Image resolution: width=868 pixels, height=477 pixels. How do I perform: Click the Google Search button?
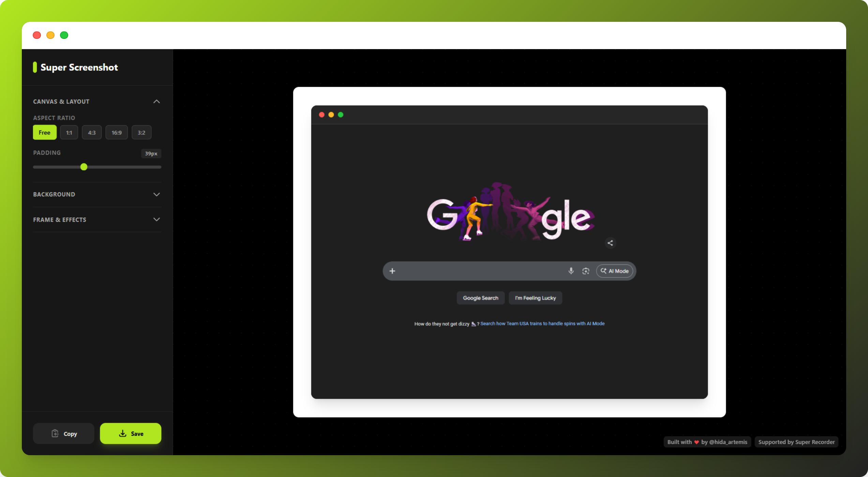coord(480,298)
